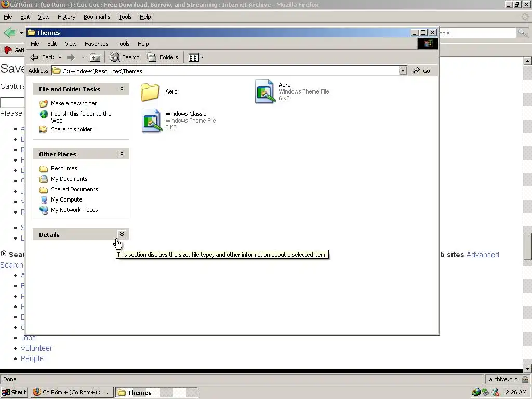The image size is (532, 399).
Task: Open Search pane in Themes window
Action: coord(125,57)
